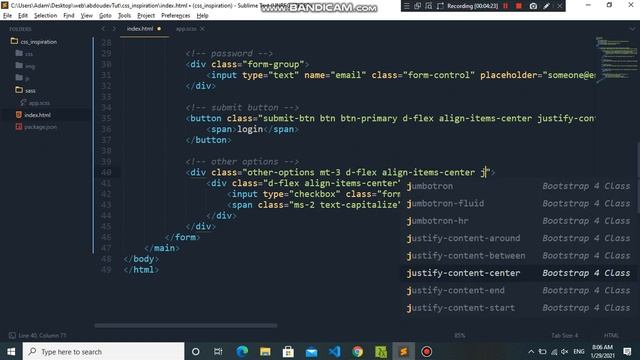Click the Type here to search box
Viewport: 640px width, 360px height.
[104, 351]
